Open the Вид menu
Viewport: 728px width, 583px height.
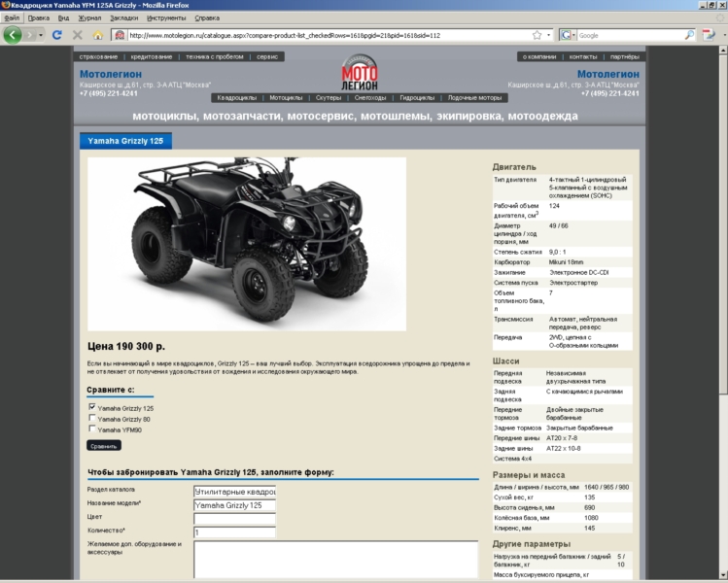(63, 18)
